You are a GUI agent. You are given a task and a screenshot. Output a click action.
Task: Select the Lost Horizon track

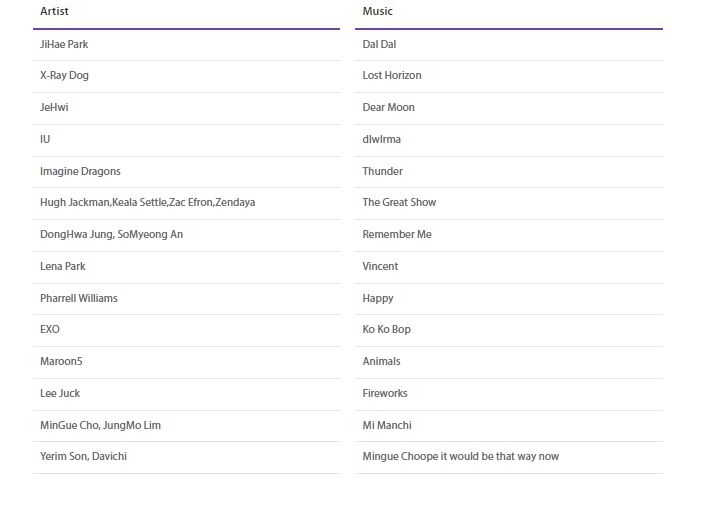pos(391,75)
